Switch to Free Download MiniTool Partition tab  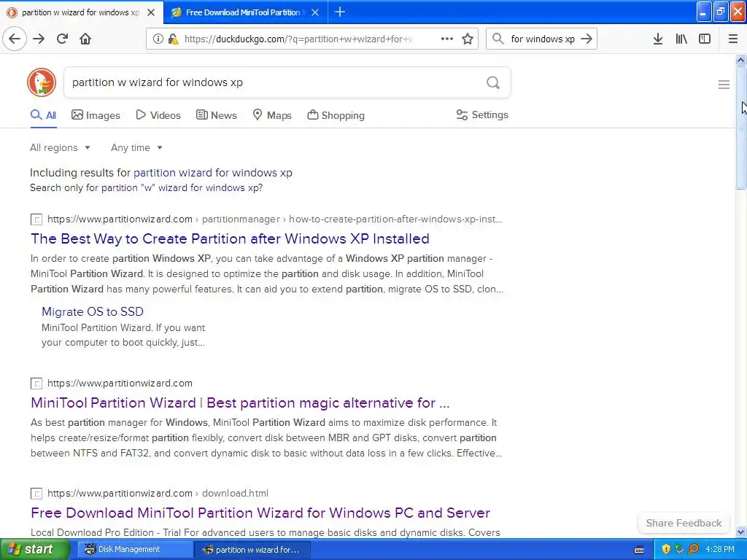coord(245,12)
